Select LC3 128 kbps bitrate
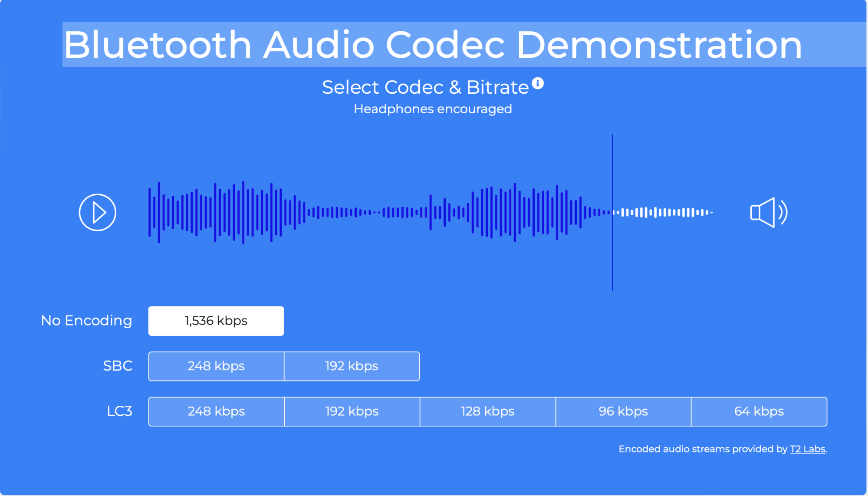The image size is (868, 496). (x=487, y=411)
